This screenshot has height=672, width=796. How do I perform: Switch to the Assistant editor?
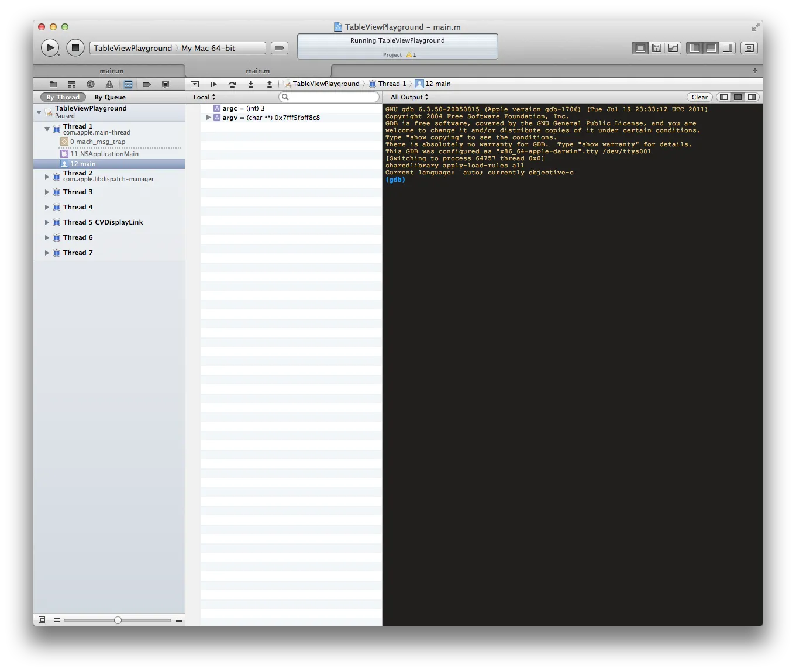(x=657, y=48)
